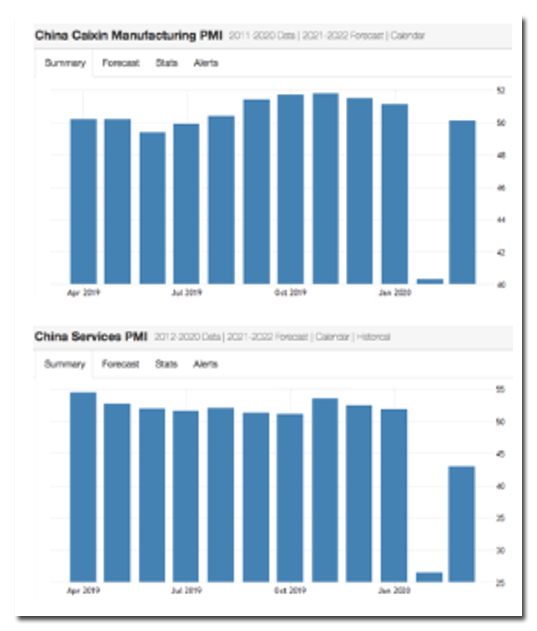Click Calendar link in Services PMI header
This screenshot has height=631, width=537.
point(332,336)
